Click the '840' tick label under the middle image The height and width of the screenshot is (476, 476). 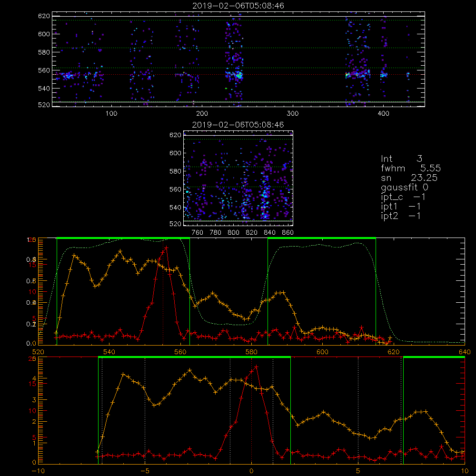pos(269,233)
